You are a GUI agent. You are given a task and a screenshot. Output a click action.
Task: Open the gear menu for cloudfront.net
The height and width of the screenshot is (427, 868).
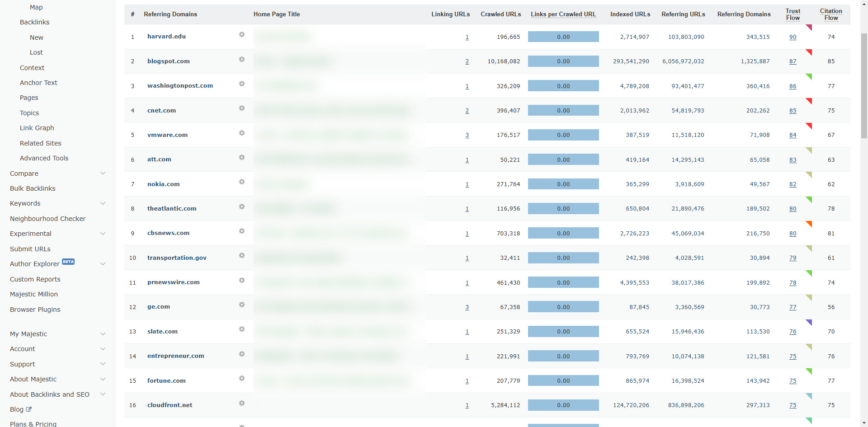coord(242,403)
